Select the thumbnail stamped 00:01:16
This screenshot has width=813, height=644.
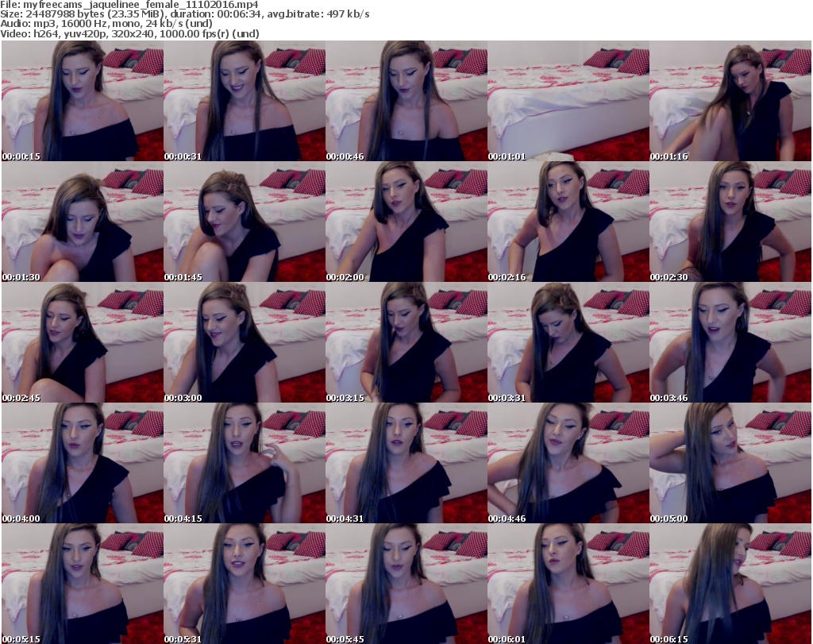click(730, 101)
